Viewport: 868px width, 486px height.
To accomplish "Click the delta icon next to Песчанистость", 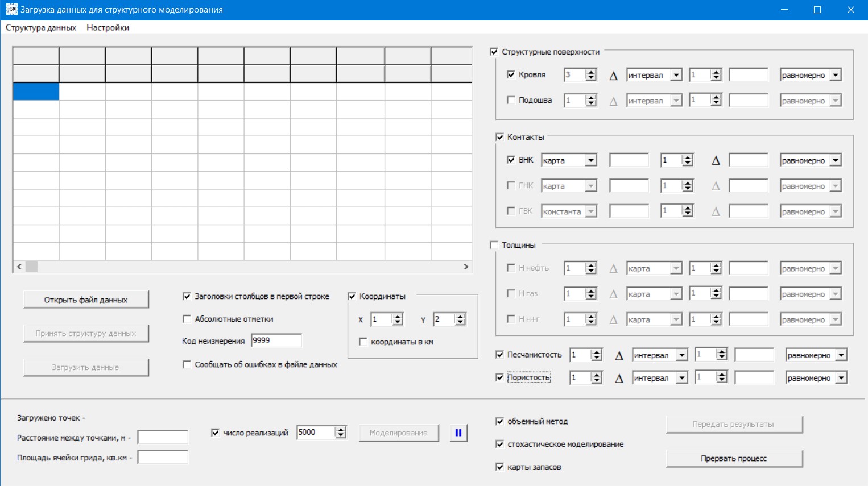I will click(619, 355).
